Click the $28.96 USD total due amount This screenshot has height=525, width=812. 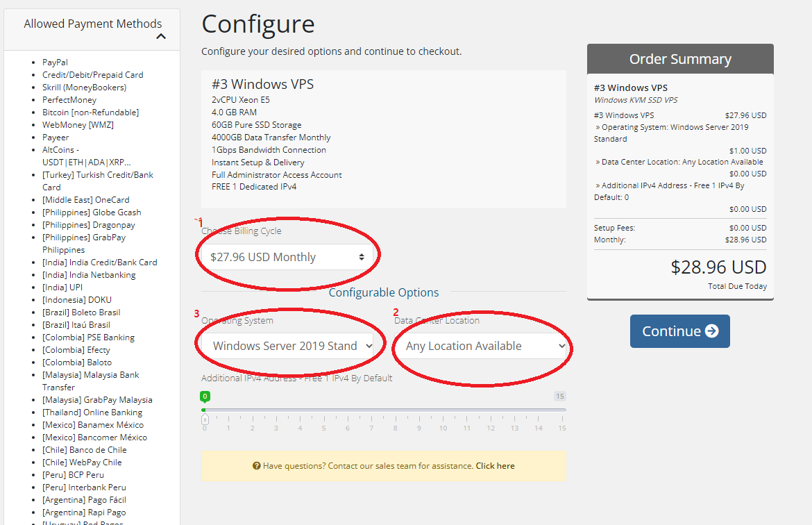point(718,267)
